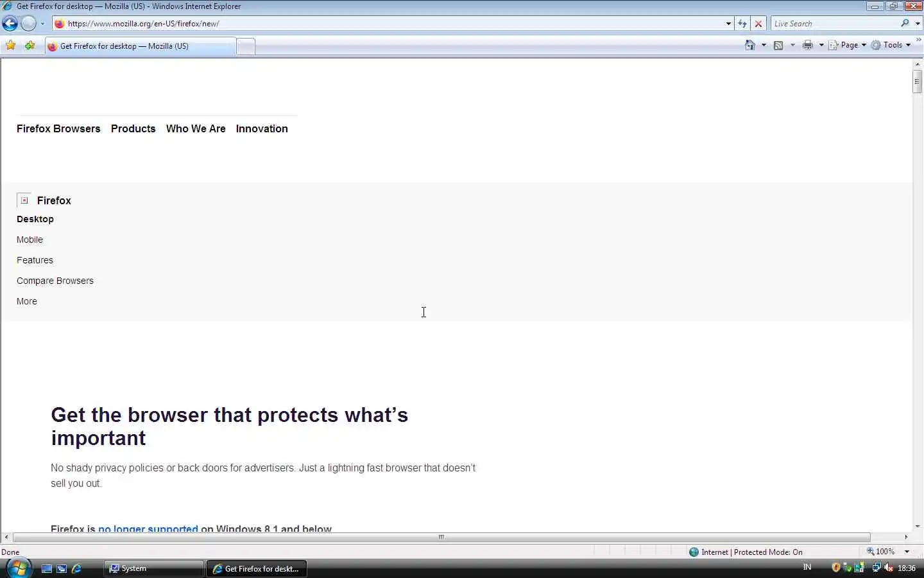Expand the Home button dropdown arrow
Viewport: 924px width, 578px height.
(x=764, y=45)
